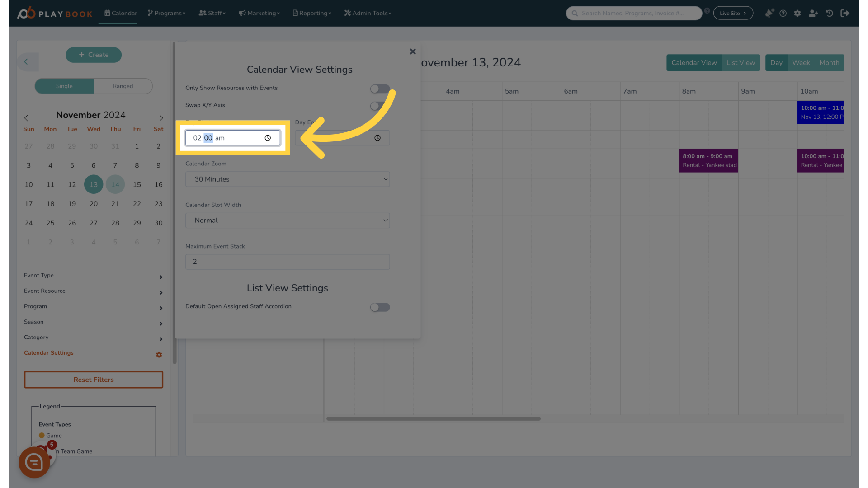Click the logout icon
The image size is (868, 488).
tap(845, 13)
